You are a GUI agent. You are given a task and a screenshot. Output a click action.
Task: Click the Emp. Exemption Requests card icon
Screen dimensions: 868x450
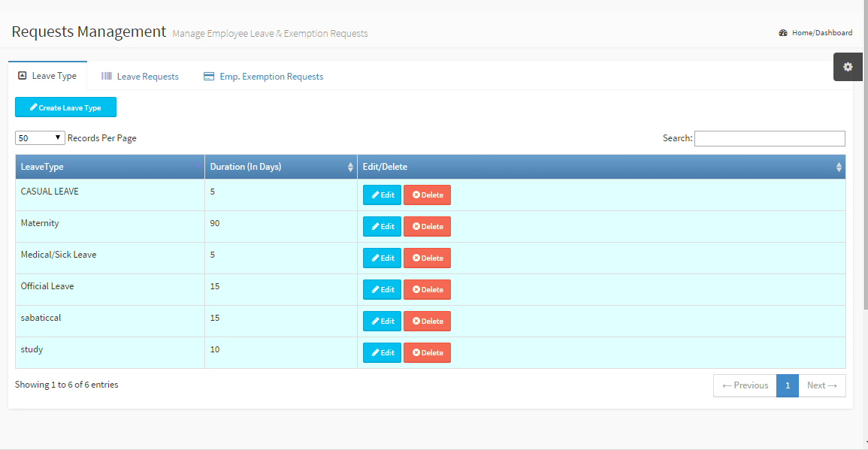(x=209, y=77)
